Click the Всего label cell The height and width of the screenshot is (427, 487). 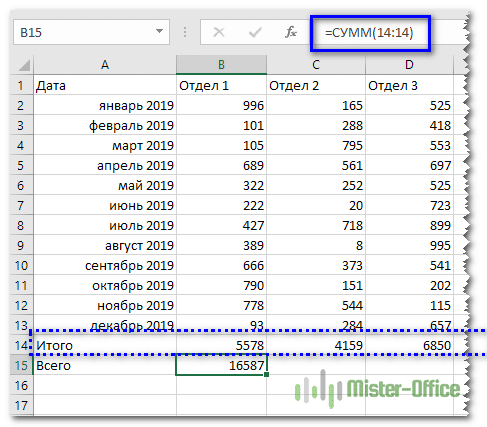[x=105, y=365]
